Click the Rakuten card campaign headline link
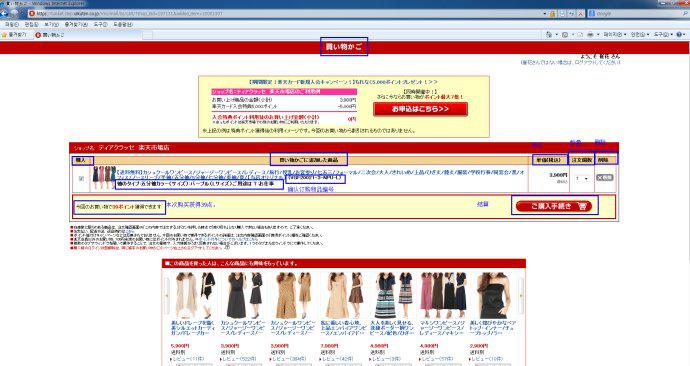 (x=343, y=82)
